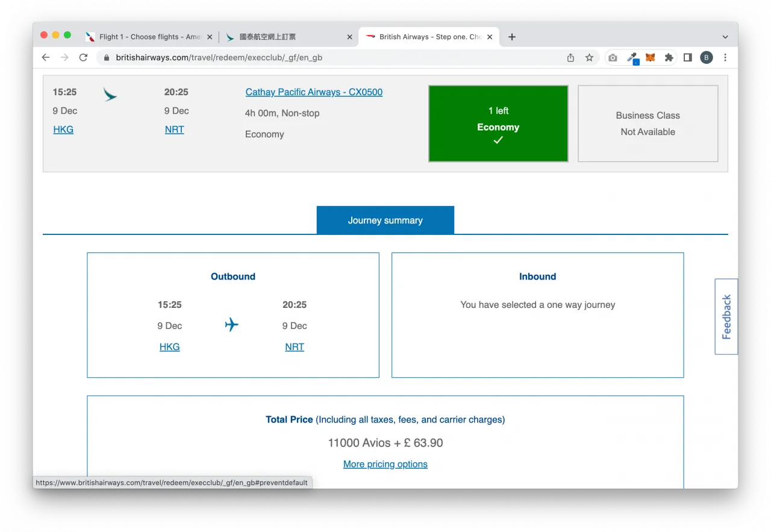Expand the tab search chevron
The height and width of the screenshot is (532, 771).
point(725,37)
